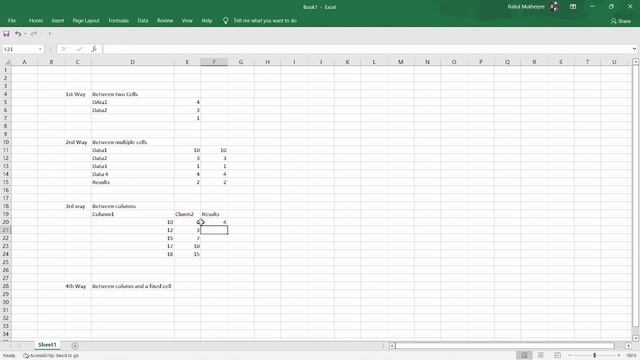Click the Name Box showing F21
This screenshot has height=360, width=640.
20,49
